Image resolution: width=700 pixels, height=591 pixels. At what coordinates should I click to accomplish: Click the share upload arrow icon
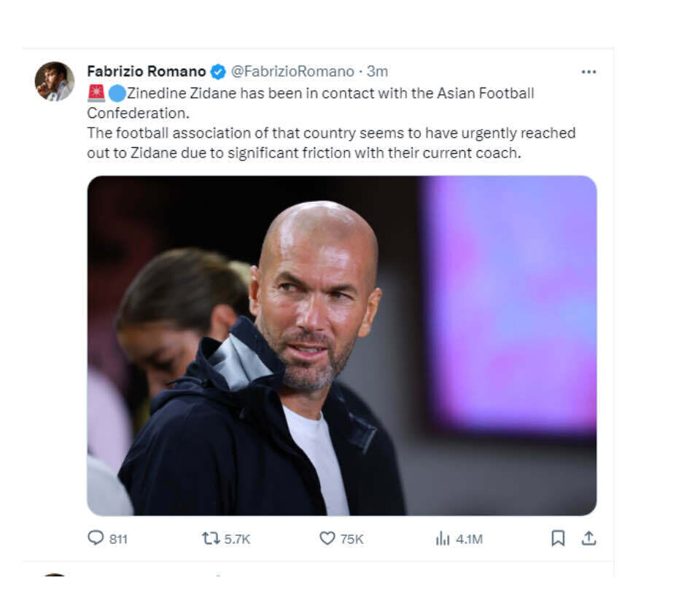tap(588, 538)
